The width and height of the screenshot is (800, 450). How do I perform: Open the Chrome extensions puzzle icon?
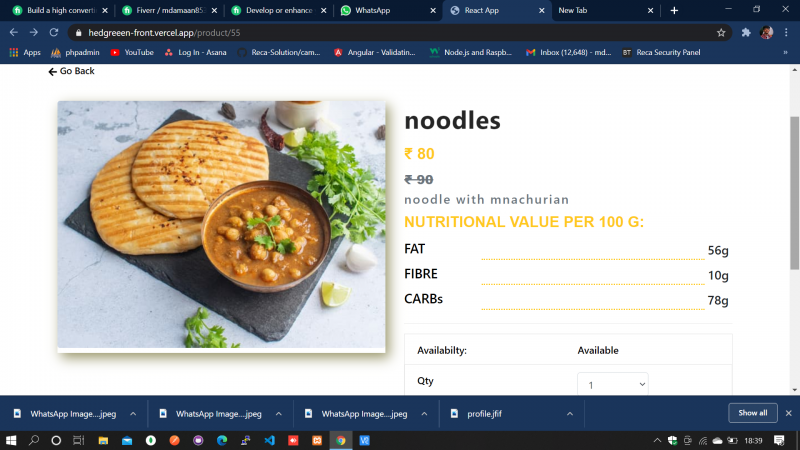pos(746,33)
